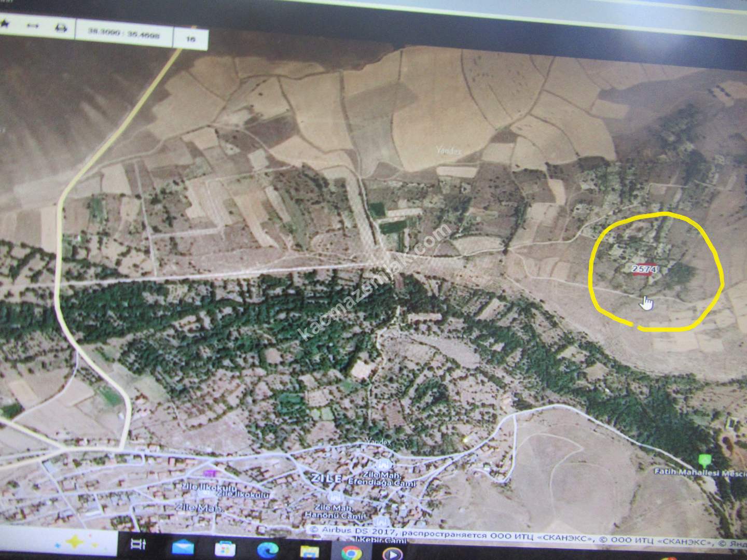Launch Microsoft Store from the taskbar
The image size is (747, 560).
[x=225, y=549]
